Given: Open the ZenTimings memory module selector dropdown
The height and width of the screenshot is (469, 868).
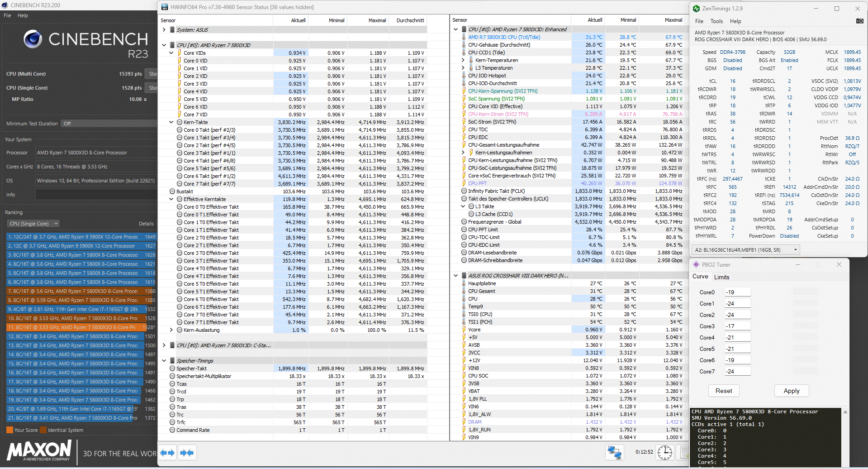Looking at the screenshot, I should [746, 250].
